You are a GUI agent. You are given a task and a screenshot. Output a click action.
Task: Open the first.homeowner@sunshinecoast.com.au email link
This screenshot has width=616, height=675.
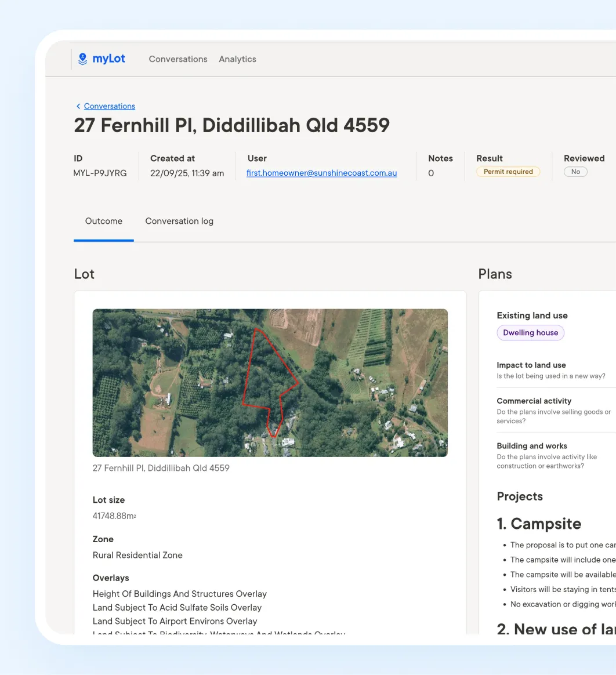[x=321, y=173]
